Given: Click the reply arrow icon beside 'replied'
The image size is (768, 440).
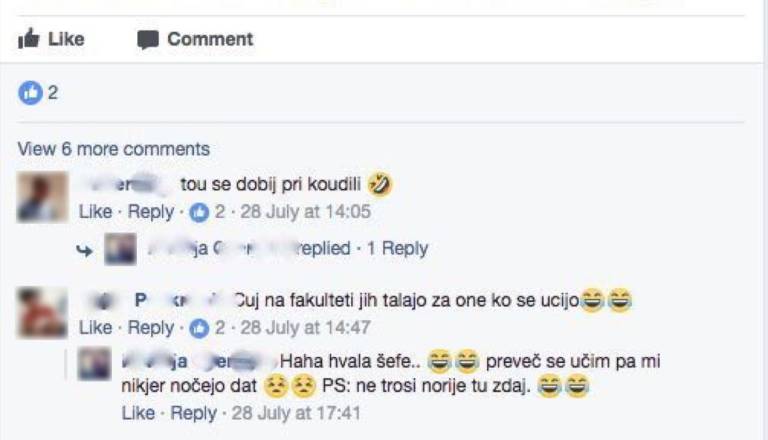Looking at the screenshot, I should [86, 250].
